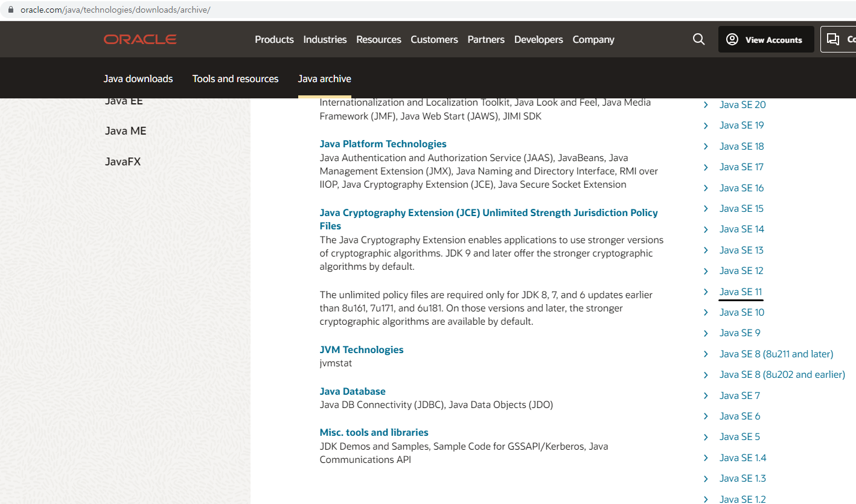Click the padlock icon in address bar
The image size is (856, 504).
coord(10,10)
